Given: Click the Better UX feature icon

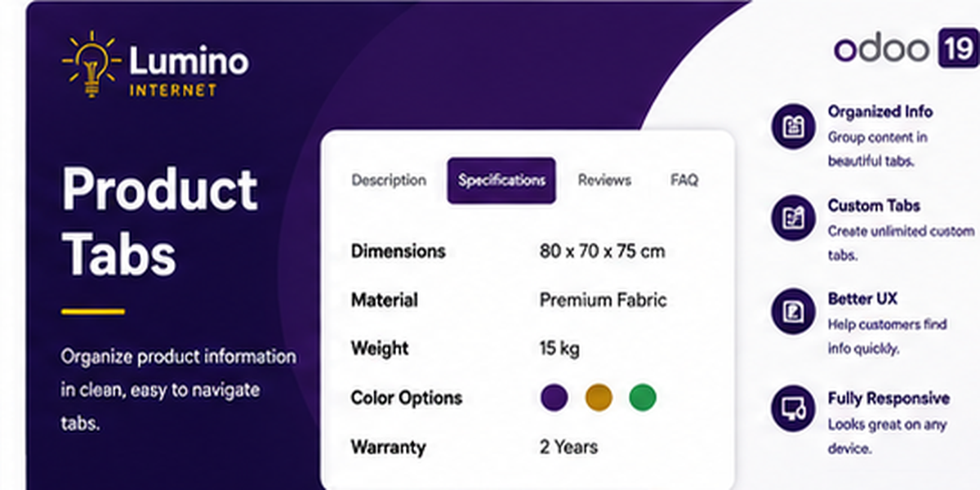Looking at the screenshot, I should [794, 311].
